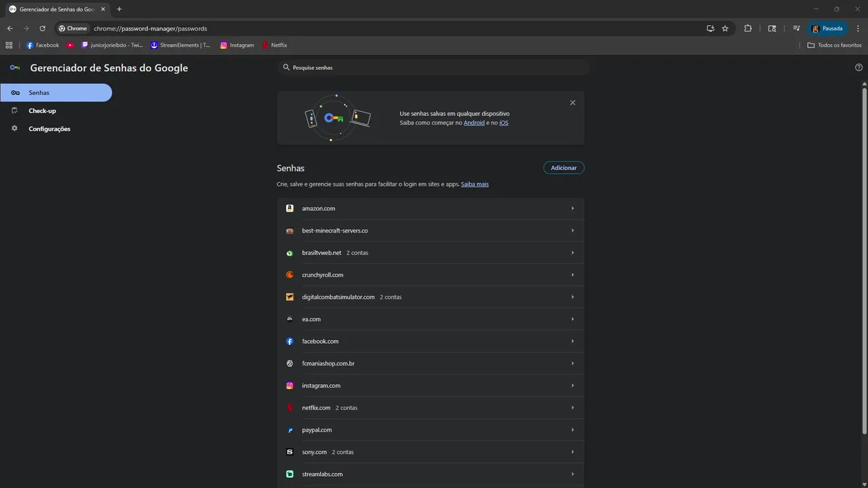Reload the page with the refresh icon
This screenshot has width=868, height=488.
coord(42,28)
